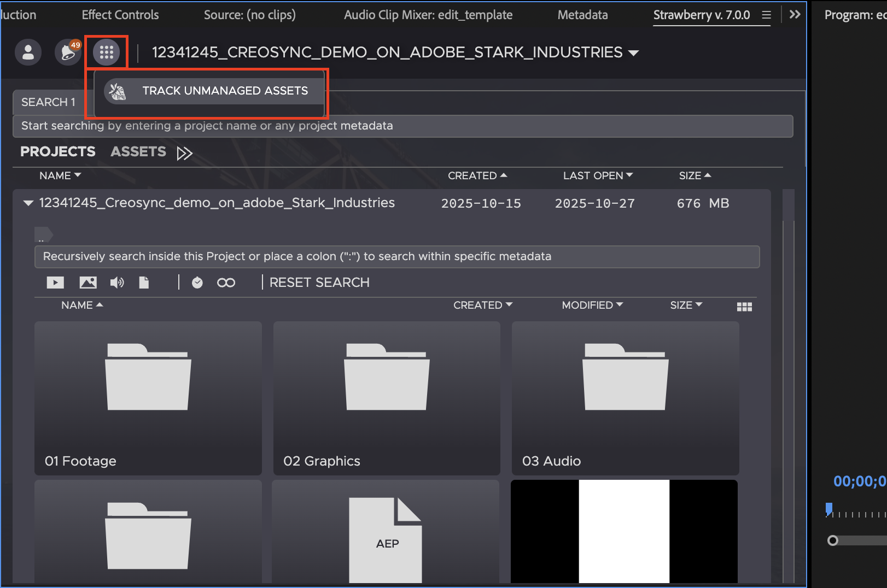Screen dimensions: 887x588
Task: Filter assets by audio file type
Action: [x=116, y=283]
